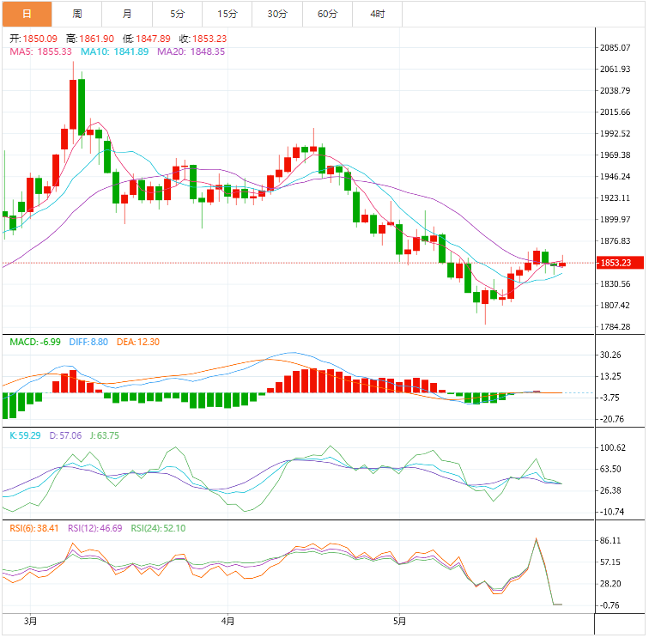
Task: Switch to the 月 monthly tab
Action: pos(127,14)
